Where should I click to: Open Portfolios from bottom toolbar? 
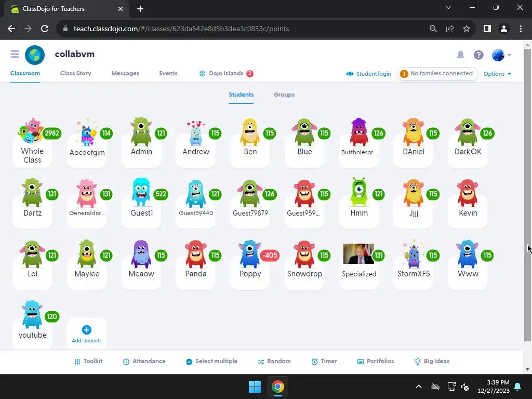tap(376, 362)
